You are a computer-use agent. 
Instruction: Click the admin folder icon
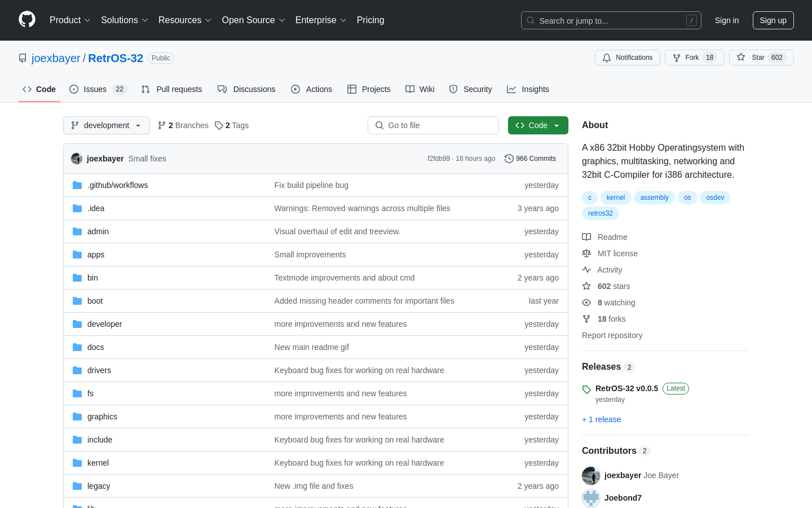(x=77, y=231)
